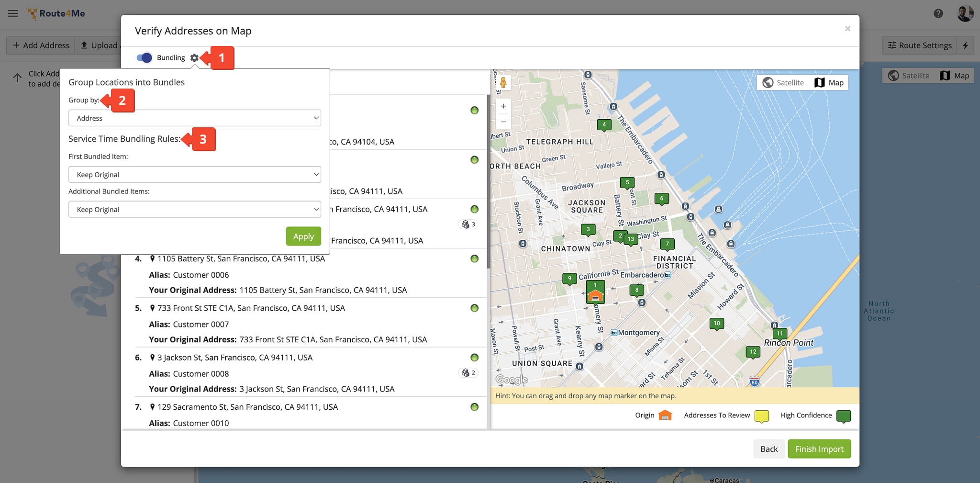
Task: Open Additional Bundled Items dropdown
Action: (x=194, y=210)
